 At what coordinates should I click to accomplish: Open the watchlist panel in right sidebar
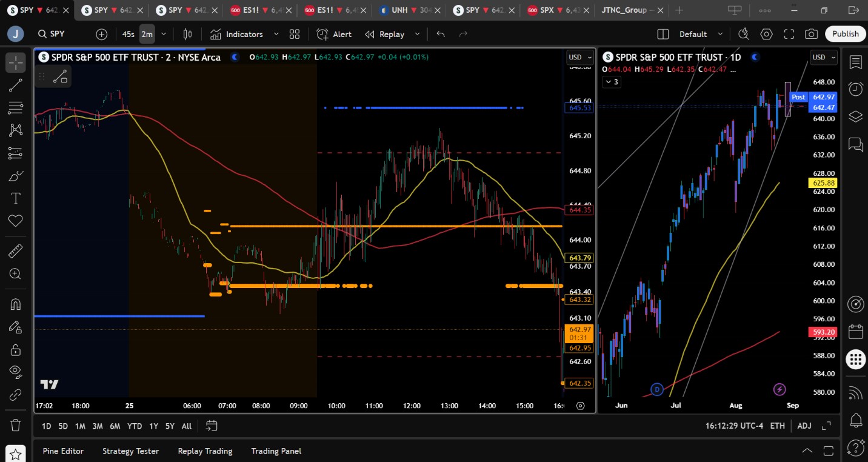point(855,62)
